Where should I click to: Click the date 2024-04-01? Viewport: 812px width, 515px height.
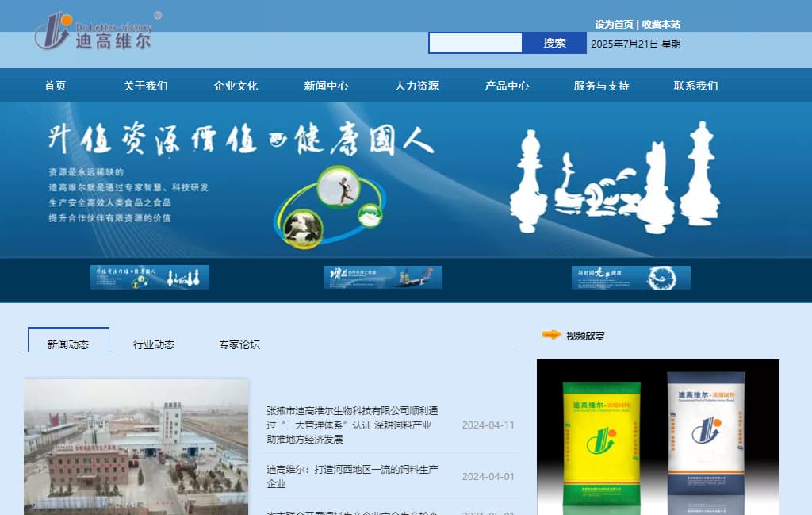(x=488, y=476)
